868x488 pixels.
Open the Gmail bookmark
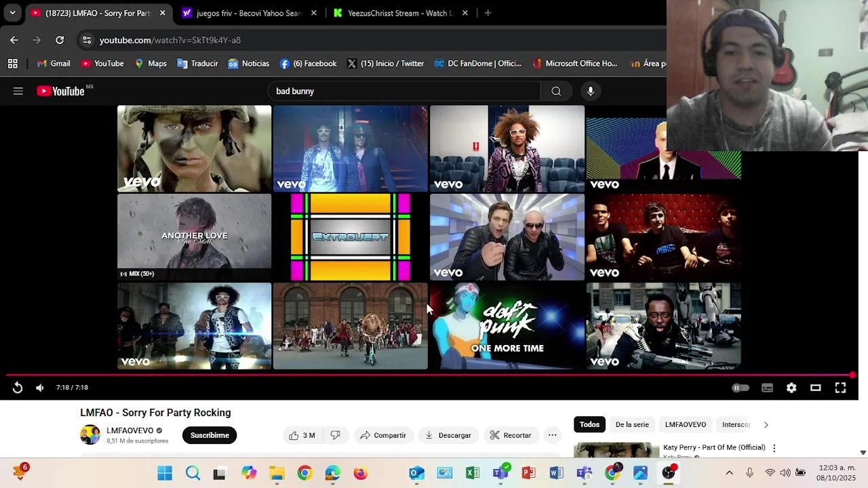point(54,63)
